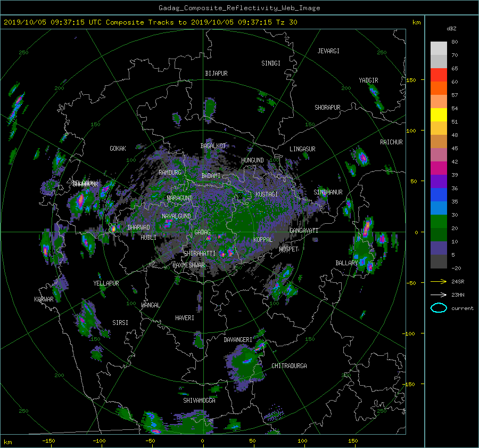Pick the bright green swatch below 30 dBZ
The width and height of the screenshot is (479, 448).
tap(439, 221)
